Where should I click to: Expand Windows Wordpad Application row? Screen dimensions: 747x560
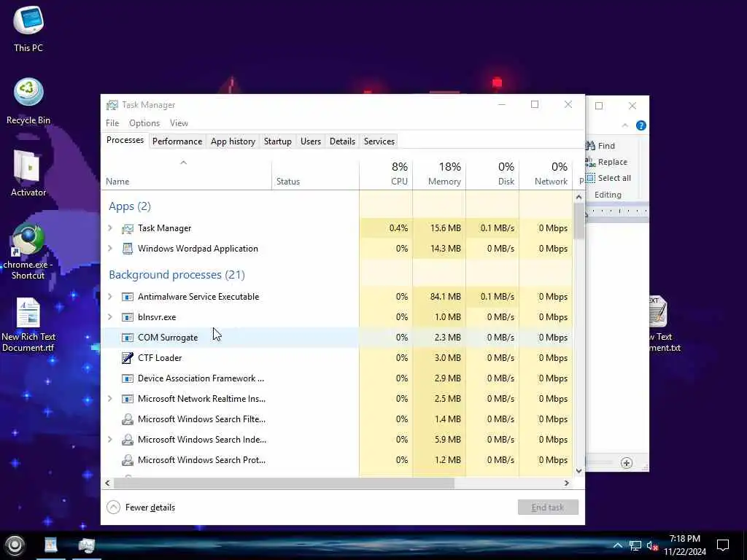coord(110,249)
